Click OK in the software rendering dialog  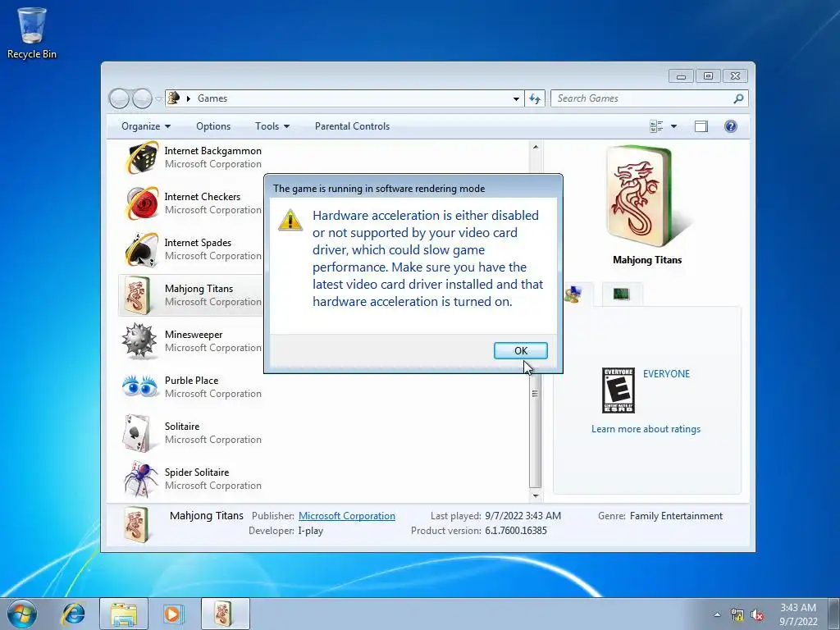click(520, 350)
